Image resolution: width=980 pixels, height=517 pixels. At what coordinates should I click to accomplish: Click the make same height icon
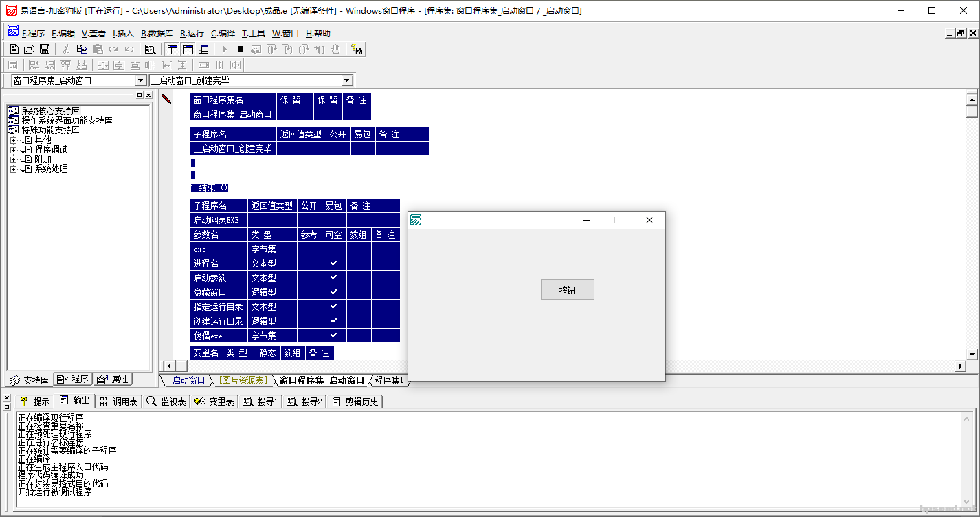click(220, 65)
